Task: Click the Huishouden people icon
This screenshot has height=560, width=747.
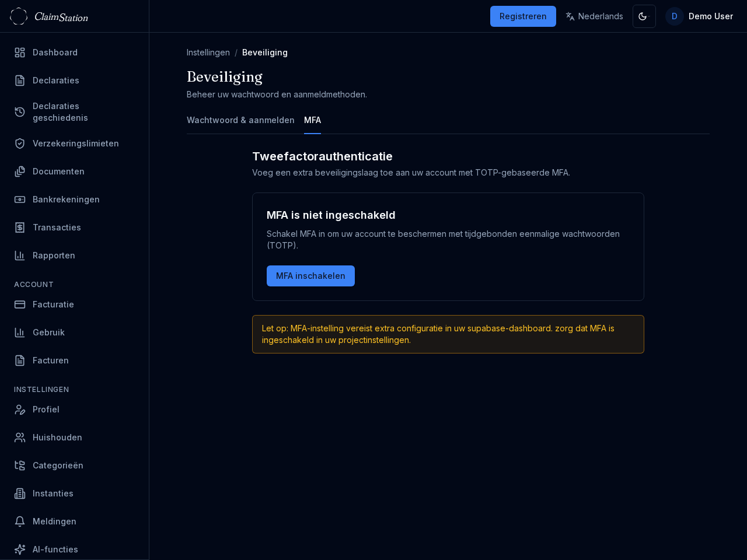Action: (x=20, y=437)
